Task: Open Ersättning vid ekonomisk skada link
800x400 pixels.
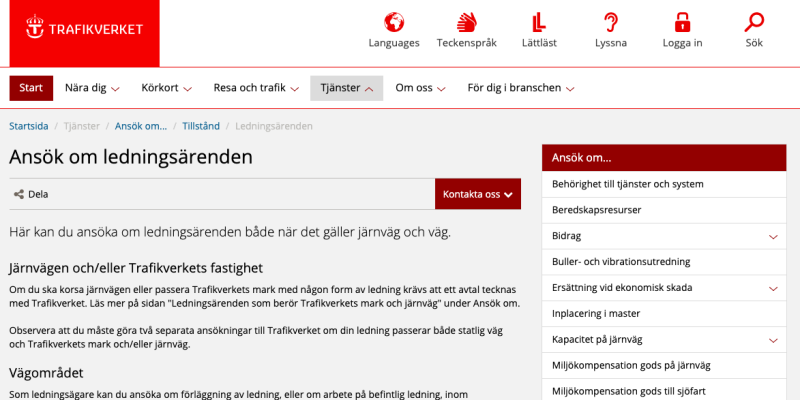Action: click(x=622, y=288)
